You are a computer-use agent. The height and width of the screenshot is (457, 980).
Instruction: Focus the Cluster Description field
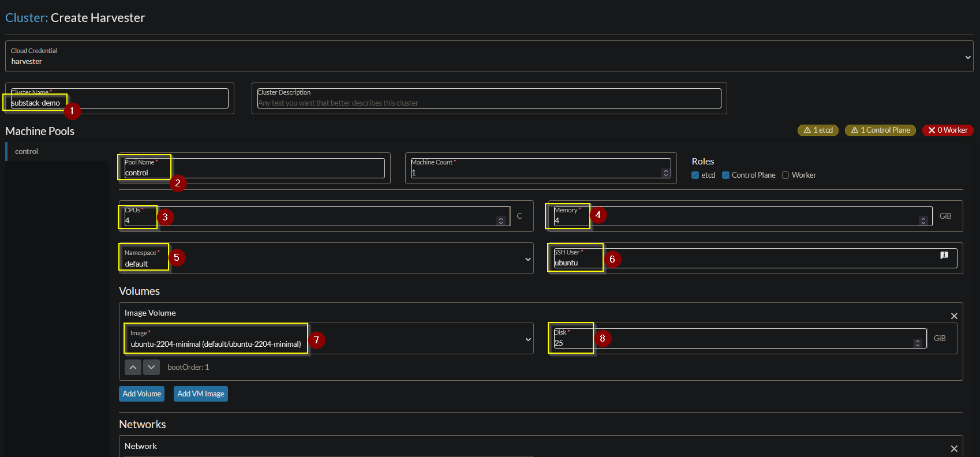pos(489,98)
